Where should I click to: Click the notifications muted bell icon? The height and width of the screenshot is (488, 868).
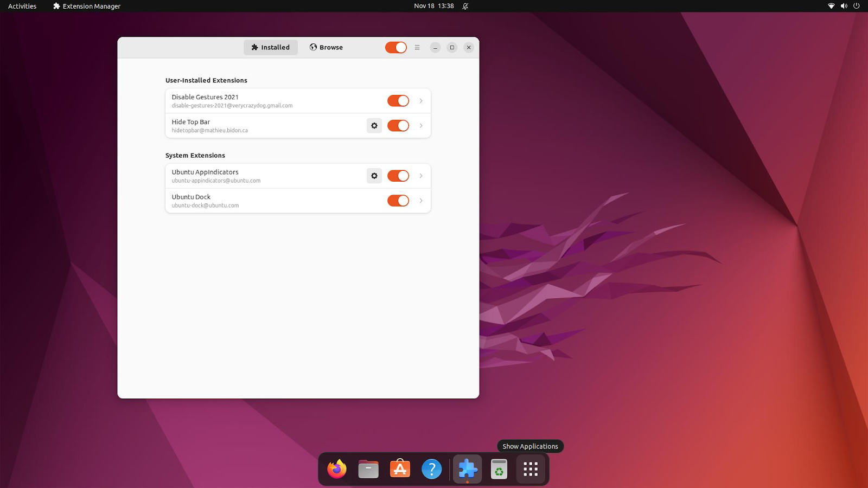[x=465, y=6]
